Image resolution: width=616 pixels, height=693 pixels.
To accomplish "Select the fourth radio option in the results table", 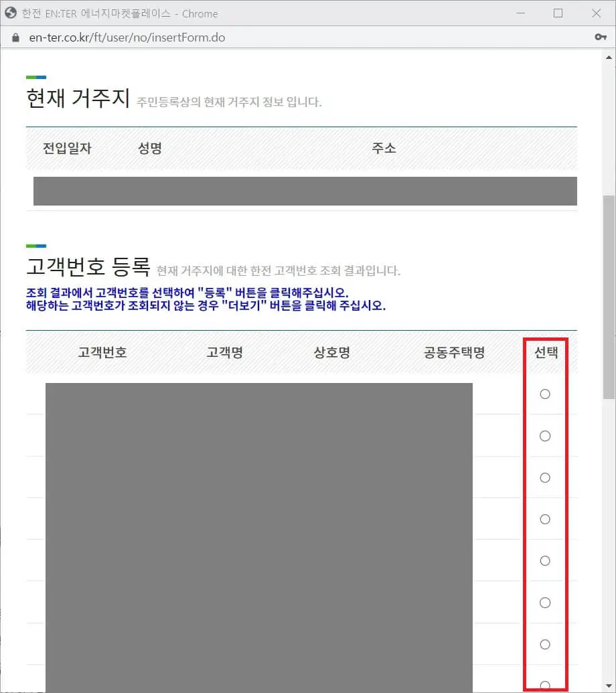I will (x=546, y=519).
